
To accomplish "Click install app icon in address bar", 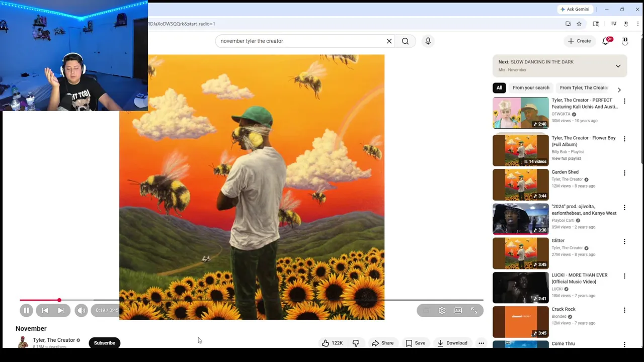I will (x=568, y=24).
